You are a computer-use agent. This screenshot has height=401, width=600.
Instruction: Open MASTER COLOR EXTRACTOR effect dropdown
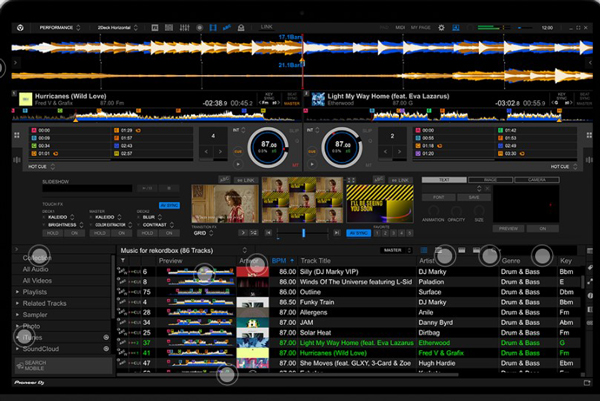112,225
